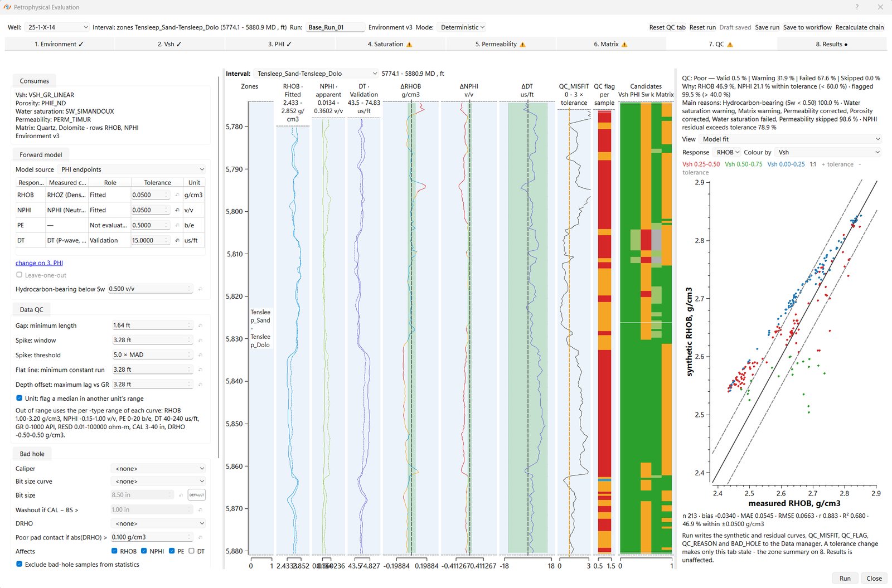Click revert icon beside Depth offset maximum lag
This screenshot has height=588, width=892.
click(200, 384)
